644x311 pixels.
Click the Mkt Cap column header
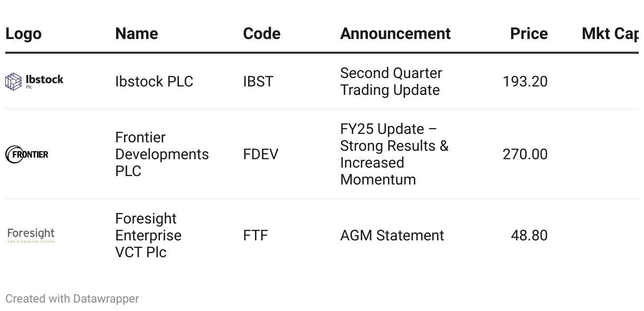pos(609,34)
